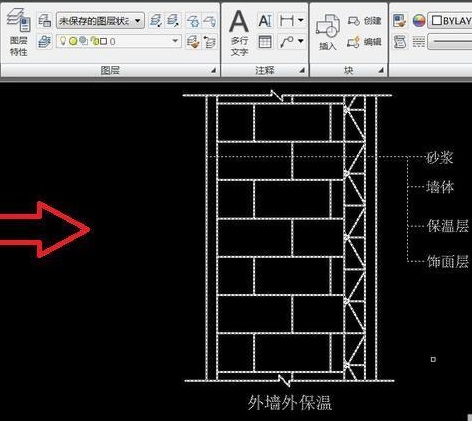Open the 图层特性 layer properties manager

tap(18, 32)
